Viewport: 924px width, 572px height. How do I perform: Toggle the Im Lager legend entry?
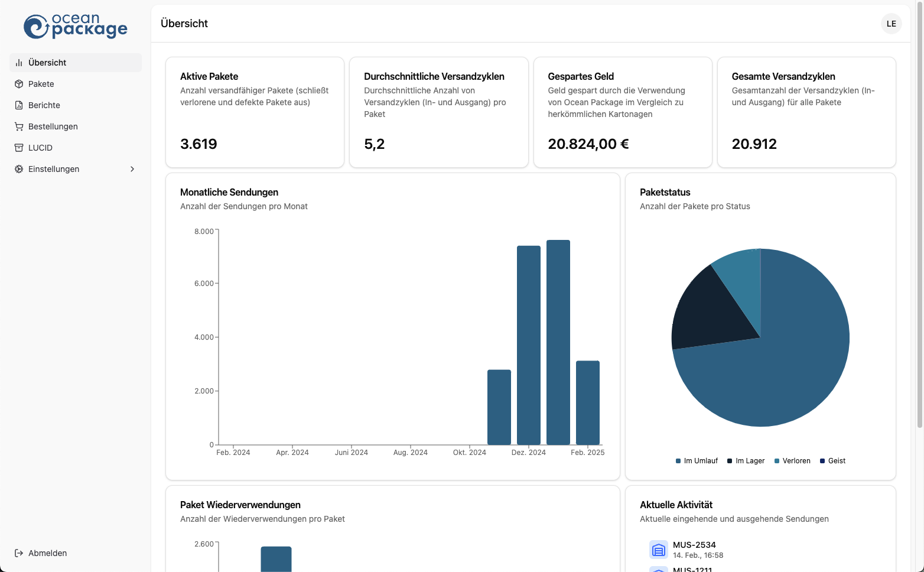[750, 461]
